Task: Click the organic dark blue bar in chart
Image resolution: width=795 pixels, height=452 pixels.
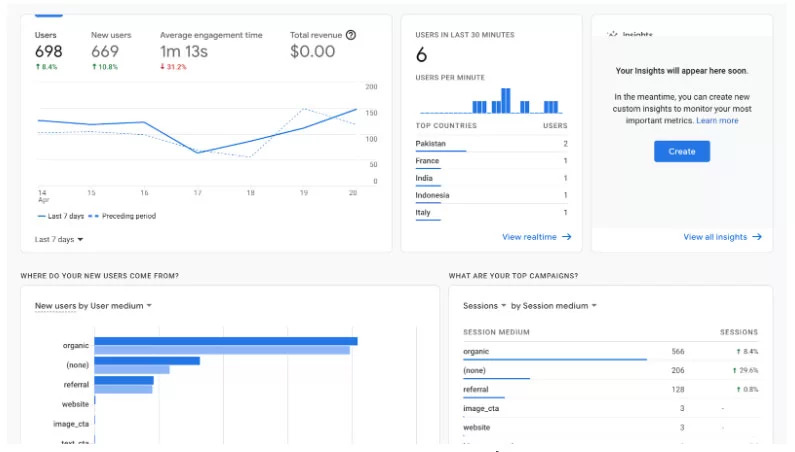Action: 226,341
